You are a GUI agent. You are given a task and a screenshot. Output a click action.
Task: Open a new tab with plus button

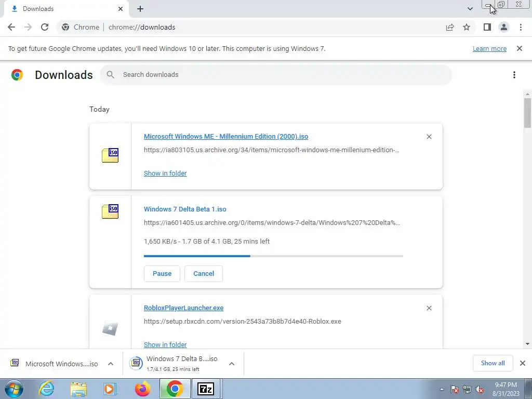140,9
